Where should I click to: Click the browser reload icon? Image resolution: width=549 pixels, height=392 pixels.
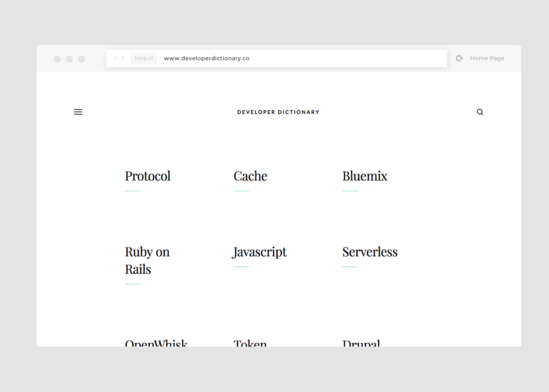pyautogui.click(x=459, y=58)
